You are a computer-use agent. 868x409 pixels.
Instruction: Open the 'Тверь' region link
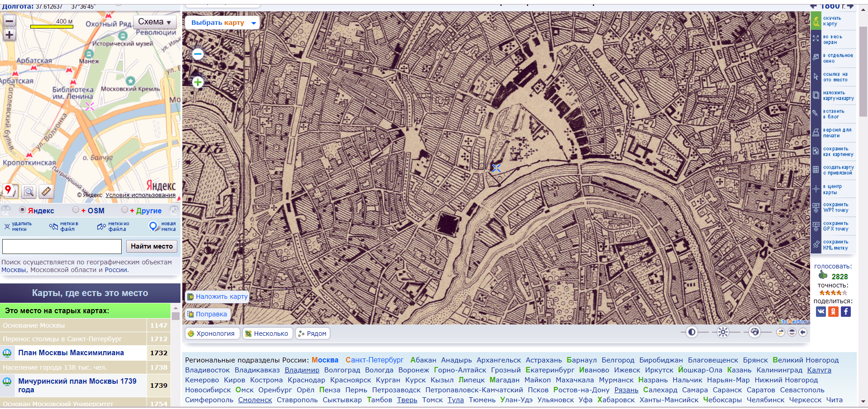(x=407, y=400)
